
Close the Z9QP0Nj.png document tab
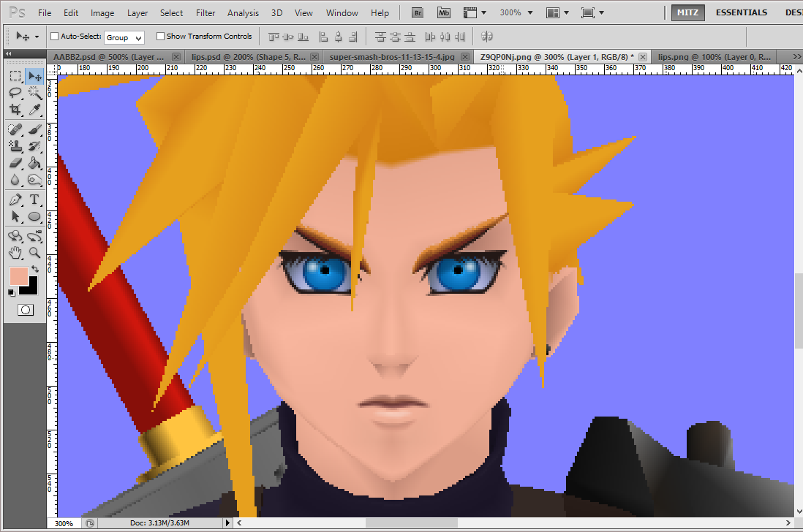click(x=643, y=57)
